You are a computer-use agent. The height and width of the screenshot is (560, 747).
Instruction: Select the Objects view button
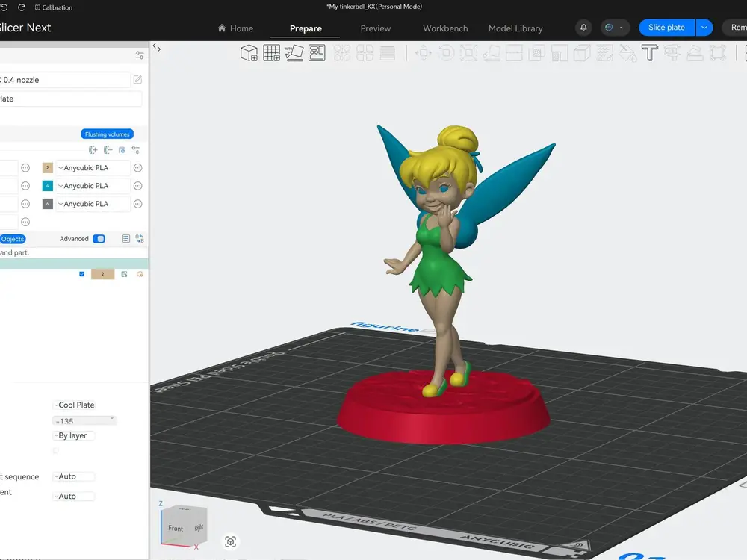point(12,239)
